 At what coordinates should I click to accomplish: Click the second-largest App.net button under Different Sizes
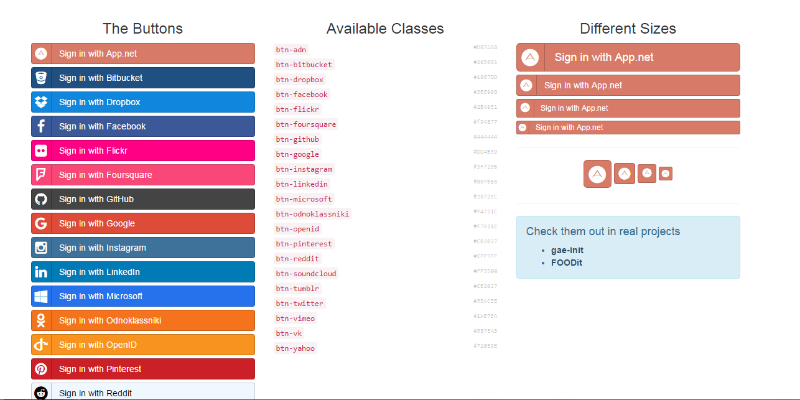pyautogui.click(x=628, y=85)
